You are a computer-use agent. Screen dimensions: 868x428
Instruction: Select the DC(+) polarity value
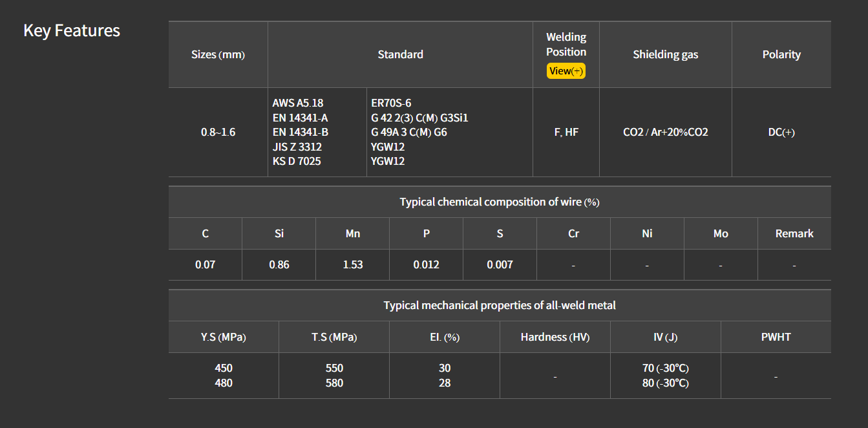pyautogui.click(x=781, y=132)
